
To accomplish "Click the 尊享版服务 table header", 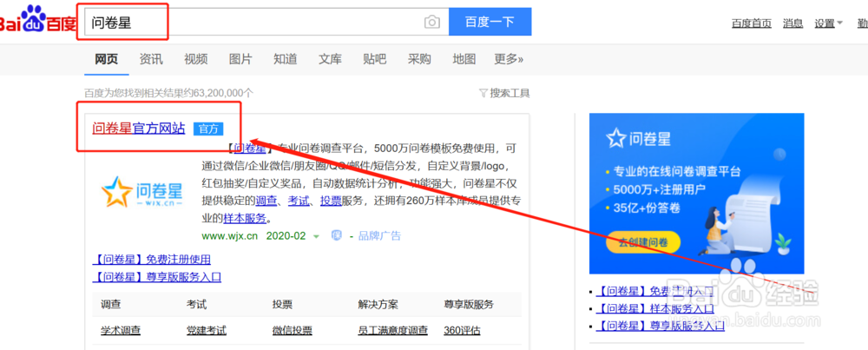I will (469, 305).
